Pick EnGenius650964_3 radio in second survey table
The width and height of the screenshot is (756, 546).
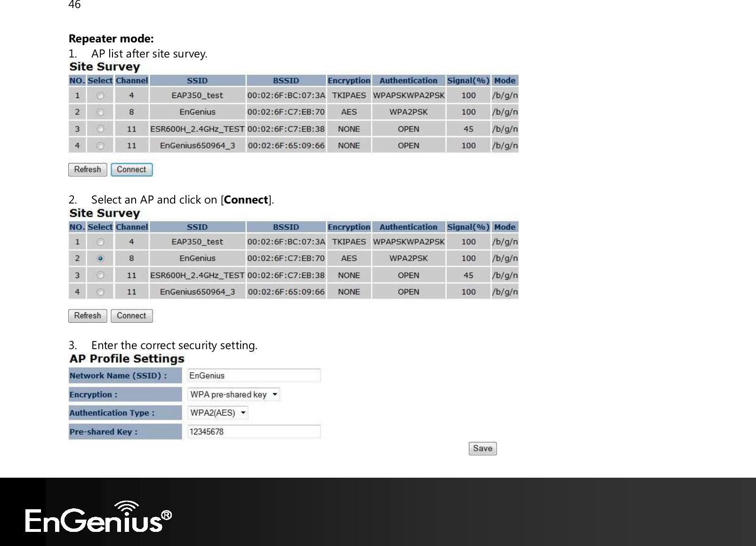click(100, 292)
